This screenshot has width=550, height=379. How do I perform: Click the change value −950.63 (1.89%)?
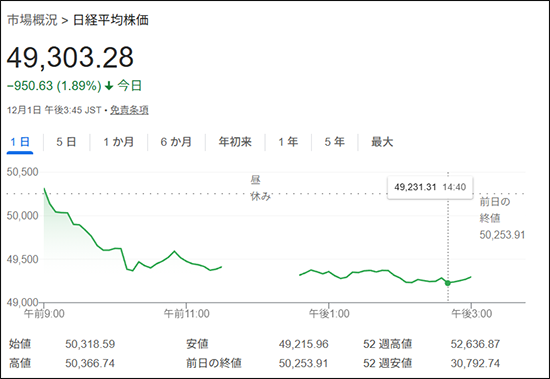point(54,86)
